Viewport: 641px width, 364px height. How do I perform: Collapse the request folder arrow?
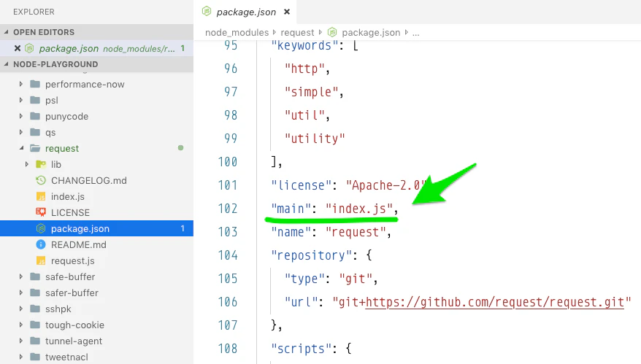pyautogui.click(x=21, y=148)
